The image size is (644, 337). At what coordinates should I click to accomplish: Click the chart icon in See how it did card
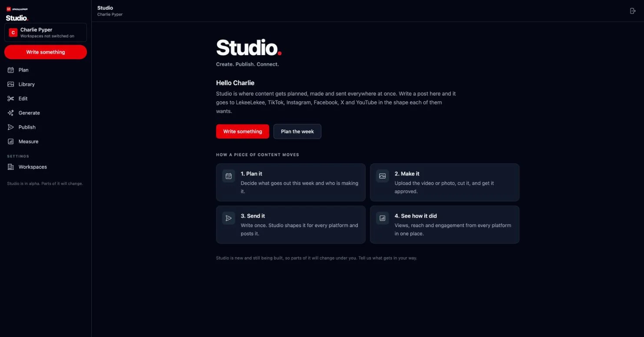[x=383, y=218]
